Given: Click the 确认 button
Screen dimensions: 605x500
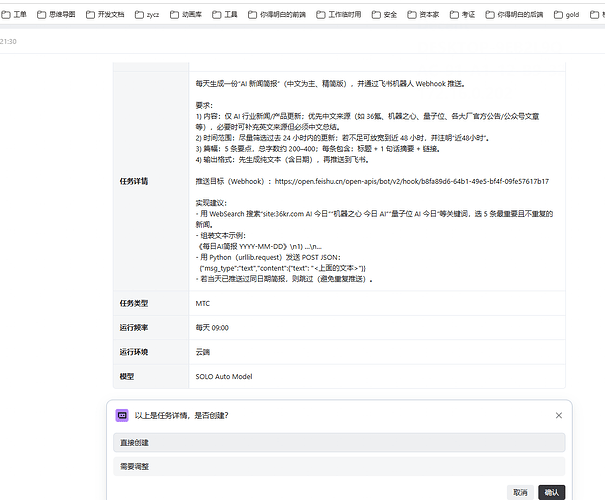Looking at the screenshot, I should (x=552, y=492).
